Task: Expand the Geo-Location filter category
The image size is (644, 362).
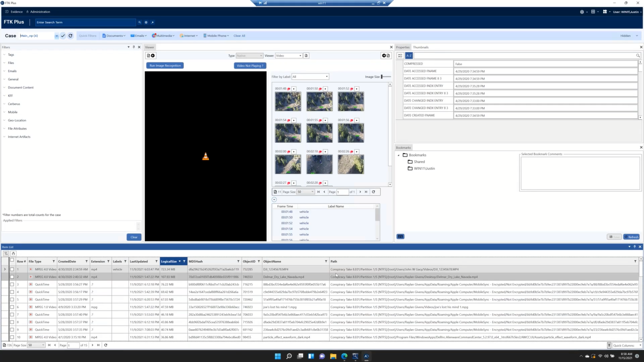Action: coord(17,120)
